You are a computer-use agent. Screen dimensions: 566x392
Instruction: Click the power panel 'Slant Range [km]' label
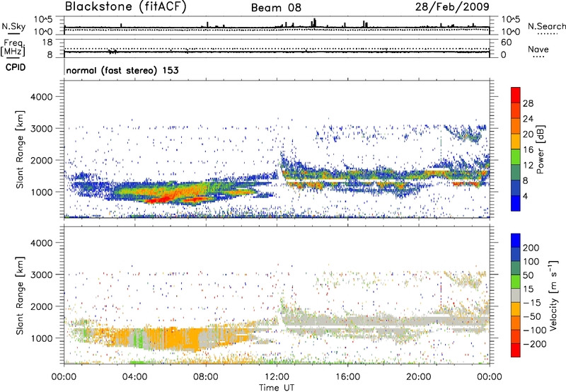pos(20,149)
